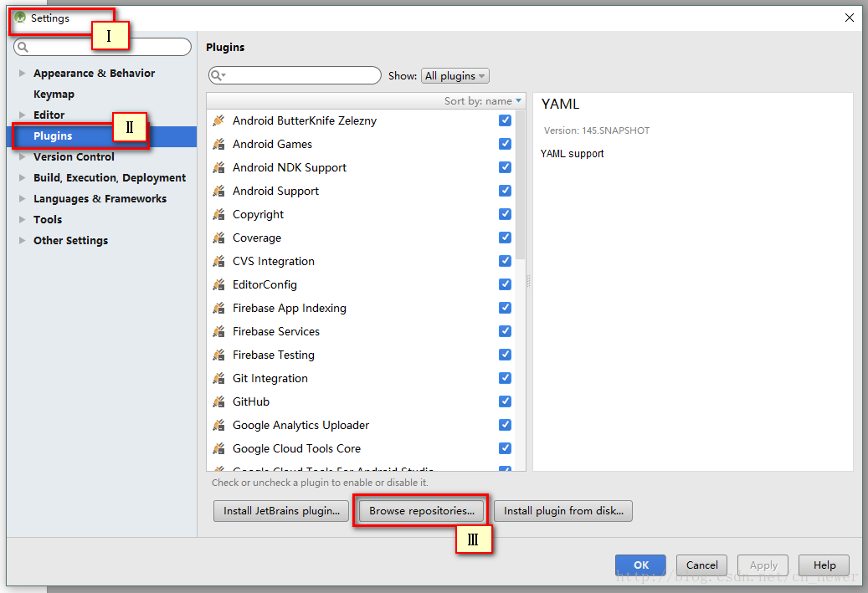Open Help for settings dialog

(x=824, y=565)
